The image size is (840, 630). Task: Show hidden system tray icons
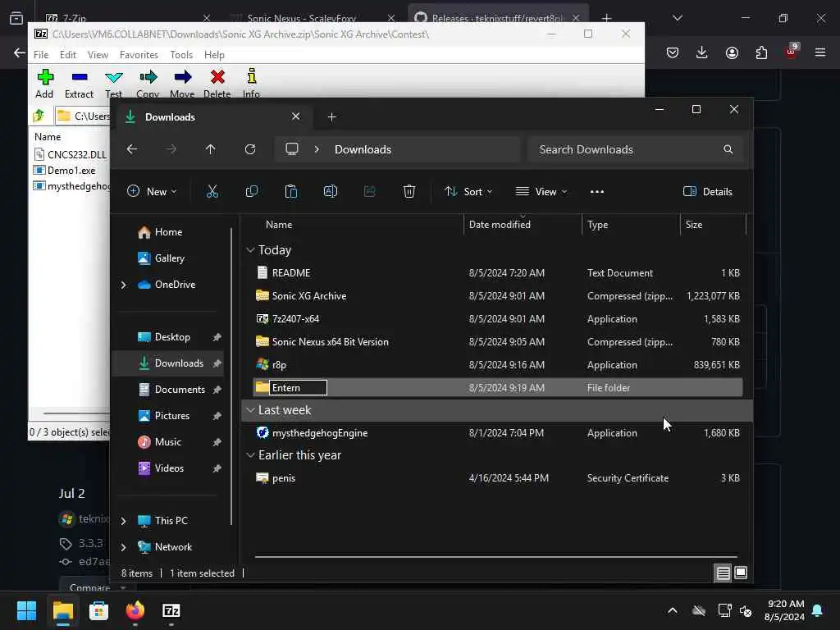pos(673,610)
